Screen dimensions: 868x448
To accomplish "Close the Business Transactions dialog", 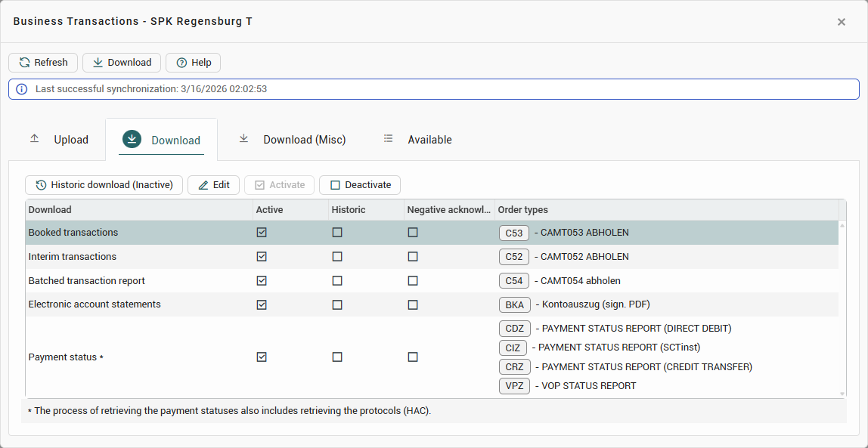I will click(x=841, y=22).
